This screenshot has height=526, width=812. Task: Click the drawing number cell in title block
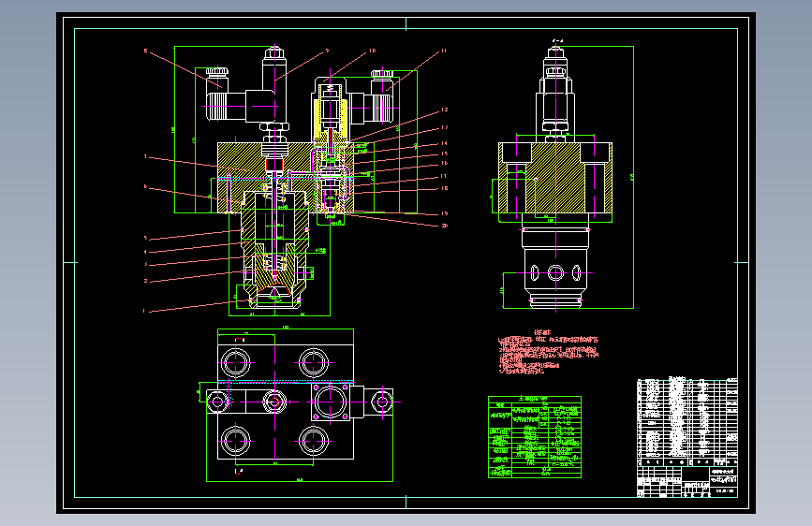click(723, 491)
